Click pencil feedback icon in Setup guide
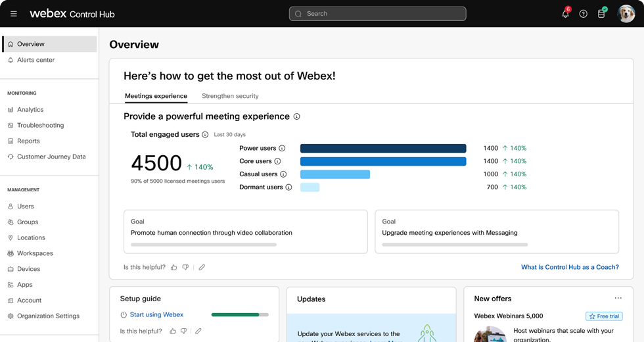 coord(198,331)
